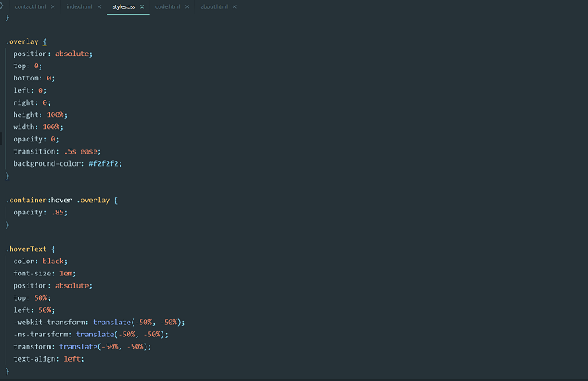Click the width: 100% line
This screenshot has height=381, width=588.
click(x=38, y=127)
